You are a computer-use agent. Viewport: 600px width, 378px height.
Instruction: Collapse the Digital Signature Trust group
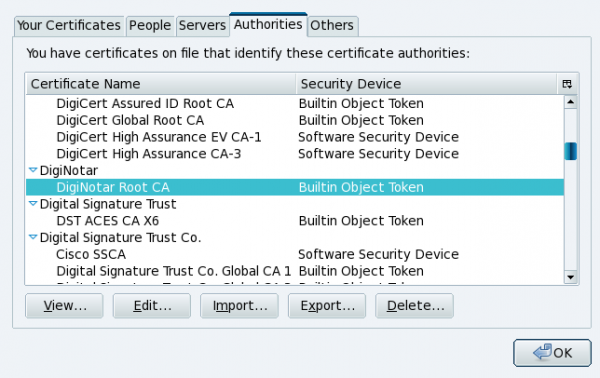33,204
